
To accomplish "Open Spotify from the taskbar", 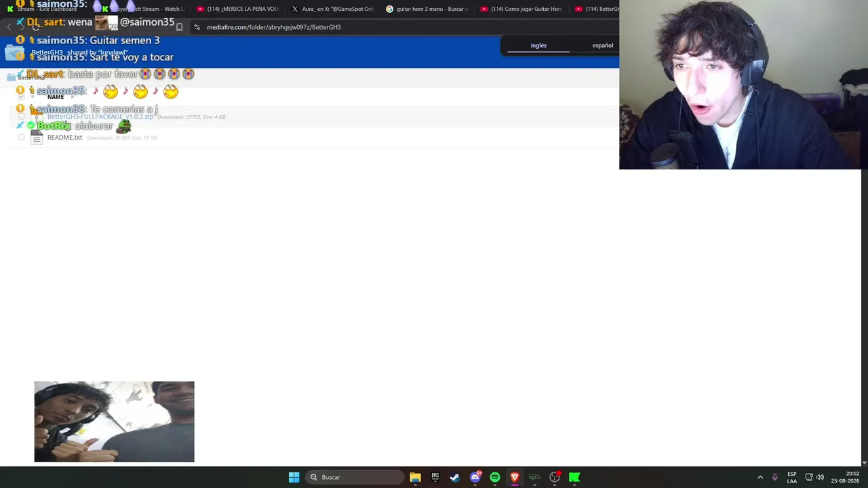I will pyautogui.click(x=494, y=477).
